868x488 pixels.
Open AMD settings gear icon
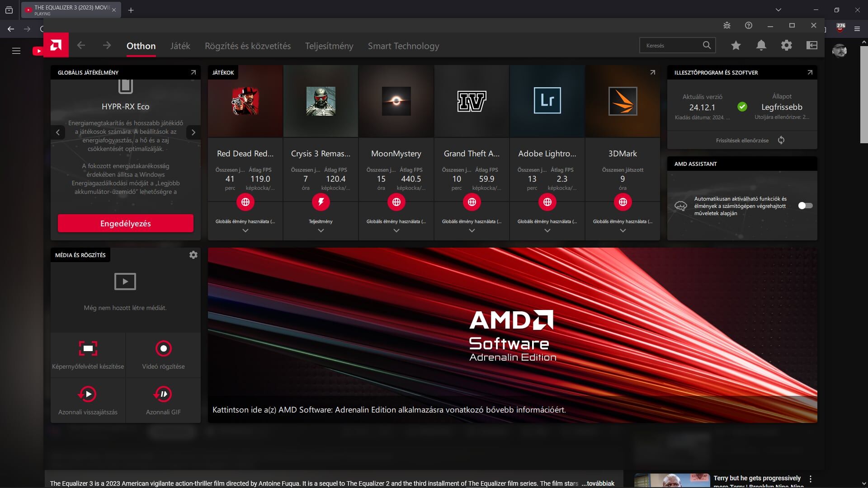(x=787, y=45)
